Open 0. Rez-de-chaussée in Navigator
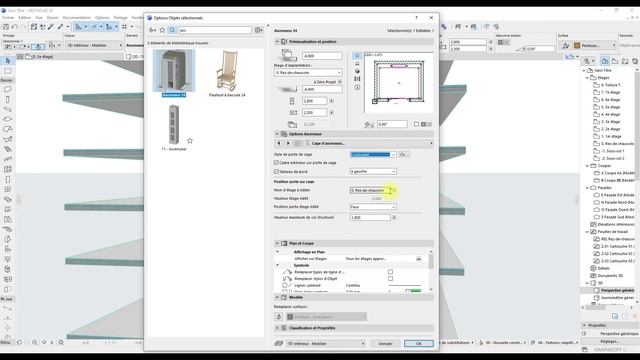 (x=613, y=144)
